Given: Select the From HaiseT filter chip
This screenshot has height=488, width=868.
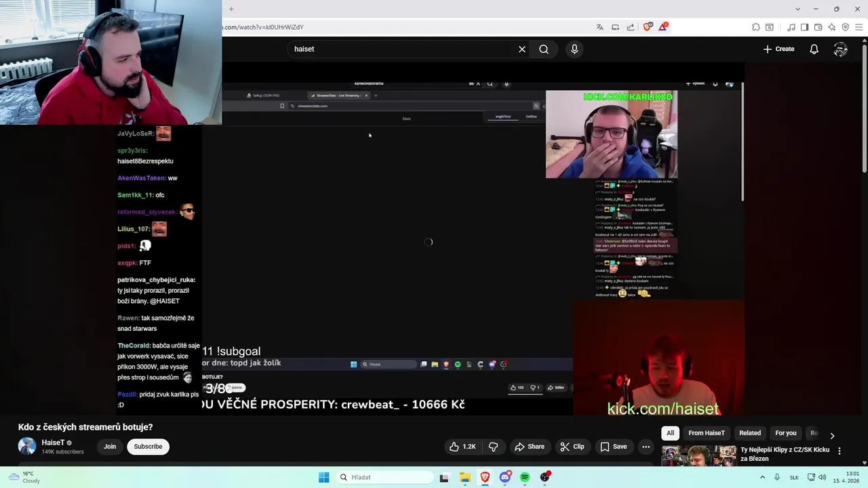Looking at the screenshot, I should click(706, 433).
